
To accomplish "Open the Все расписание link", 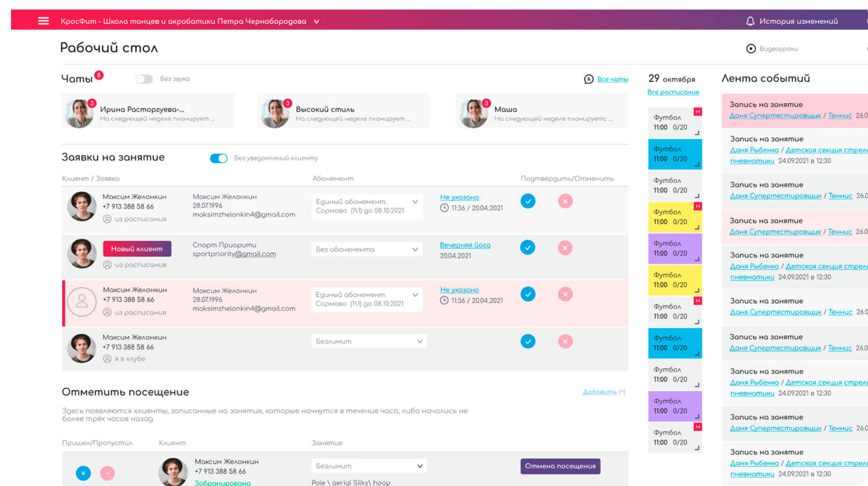I will [x=673, y=92].
